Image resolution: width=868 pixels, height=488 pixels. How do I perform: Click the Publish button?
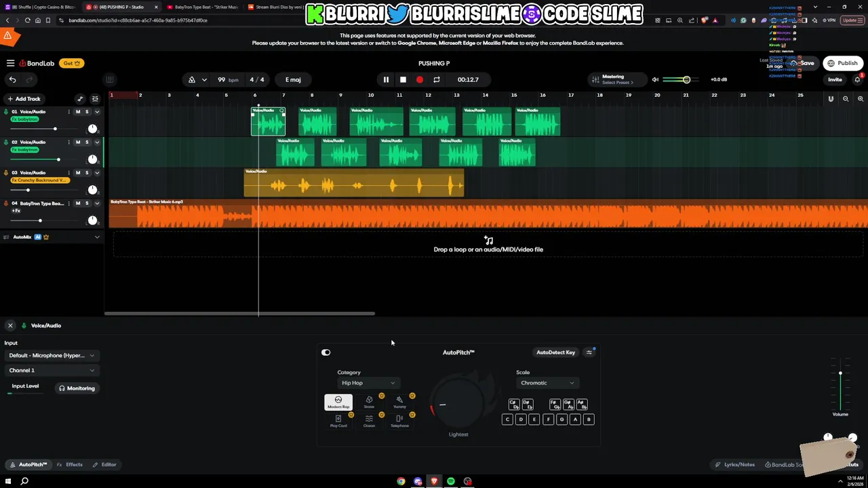tap(842, 63)
